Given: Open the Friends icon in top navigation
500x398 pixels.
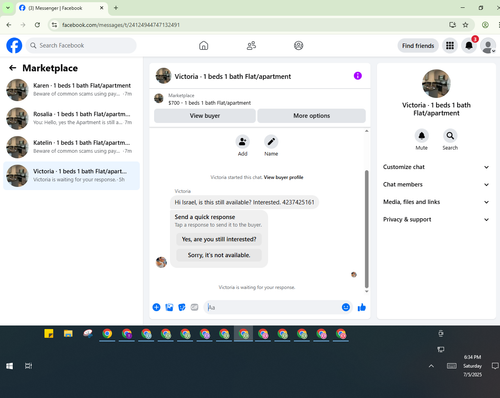Looking at the screenshot, I should (251, 45).
